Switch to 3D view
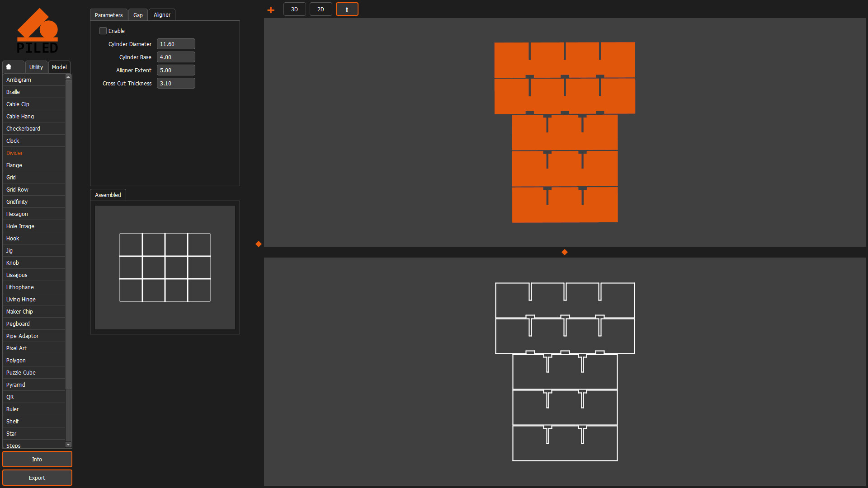 pos(294,9)
